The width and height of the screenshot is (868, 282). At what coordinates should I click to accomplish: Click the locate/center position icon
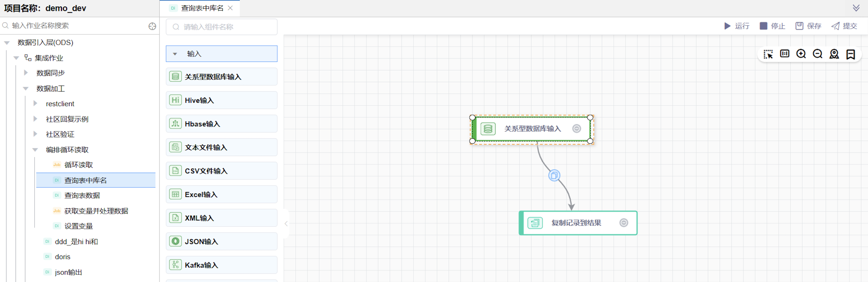[834, 54]
